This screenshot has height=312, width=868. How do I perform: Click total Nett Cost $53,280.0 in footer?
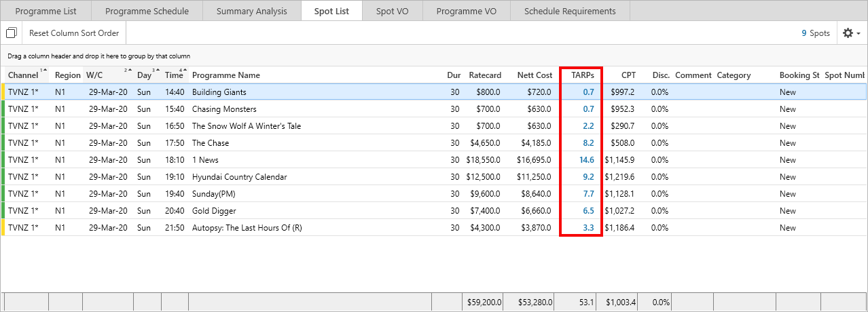point(535,303)
